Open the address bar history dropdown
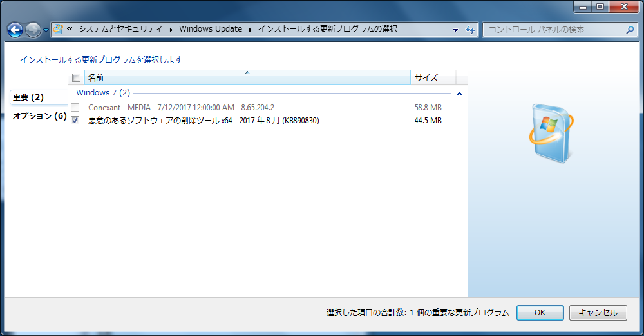Viewport: 644px width, 336px height. [455, 30]
